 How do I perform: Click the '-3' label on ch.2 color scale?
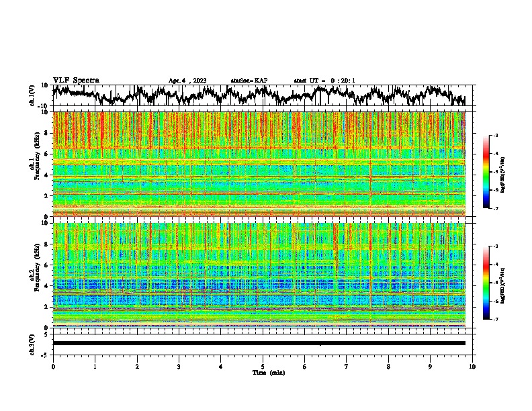[x=496, y=246]
